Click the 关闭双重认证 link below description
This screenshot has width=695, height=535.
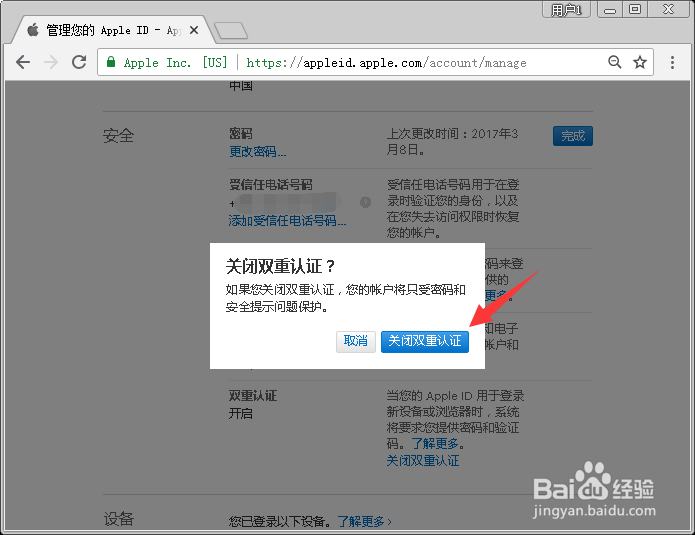tap(423, 461)
